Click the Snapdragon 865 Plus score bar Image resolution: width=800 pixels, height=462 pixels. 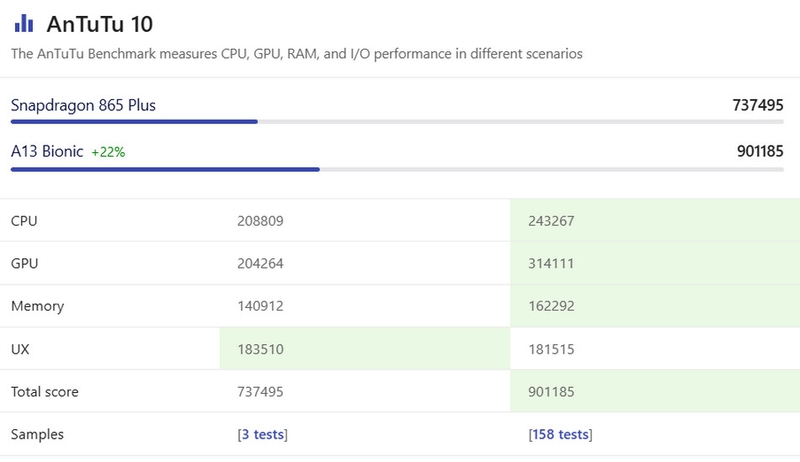click(397, 122)
